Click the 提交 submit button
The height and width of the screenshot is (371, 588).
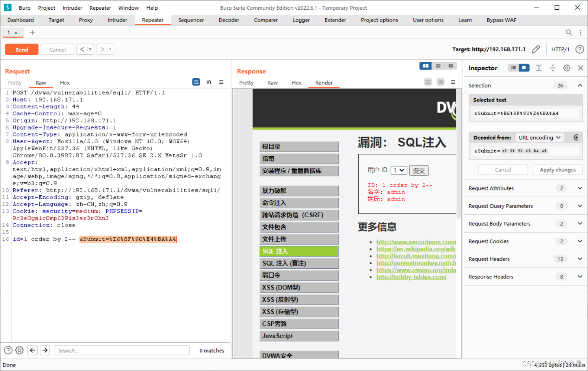[419, 170]
